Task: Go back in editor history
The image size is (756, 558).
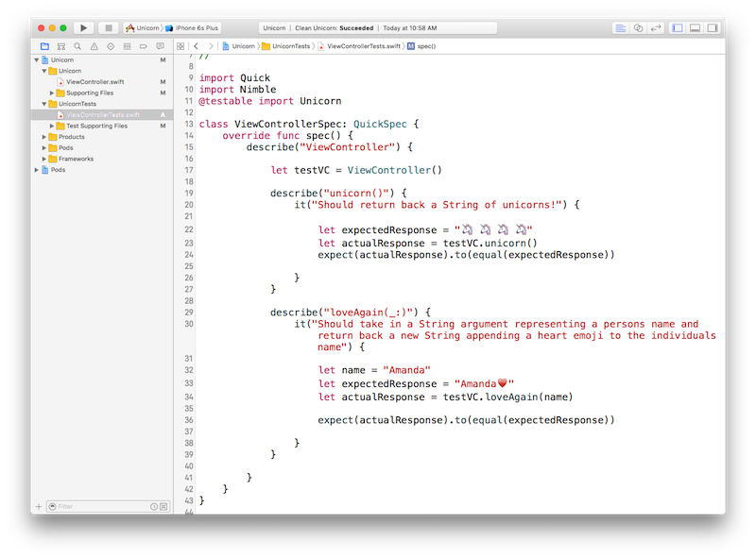Action: tap(196, 46)
